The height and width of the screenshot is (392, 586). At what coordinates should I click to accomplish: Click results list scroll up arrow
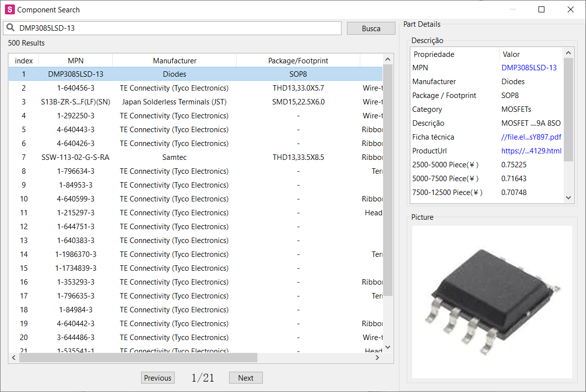(x=388, y=59)
